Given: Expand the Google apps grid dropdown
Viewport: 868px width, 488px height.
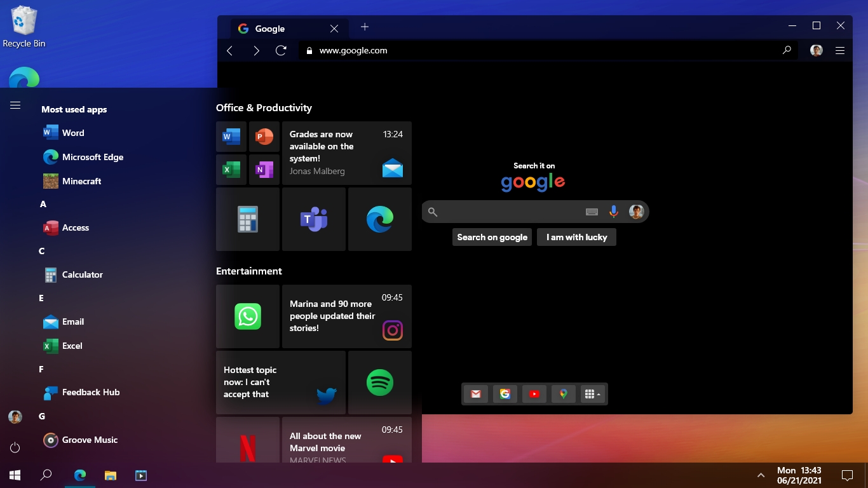Looking at the screenshot, I should click(593, 394).
